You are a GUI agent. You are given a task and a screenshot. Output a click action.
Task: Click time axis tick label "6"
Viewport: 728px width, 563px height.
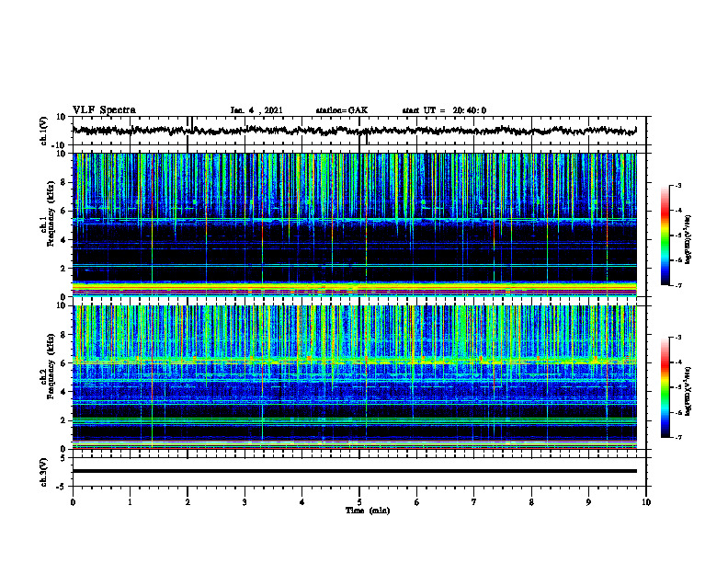pyautogui.click(x=417, y=502)
